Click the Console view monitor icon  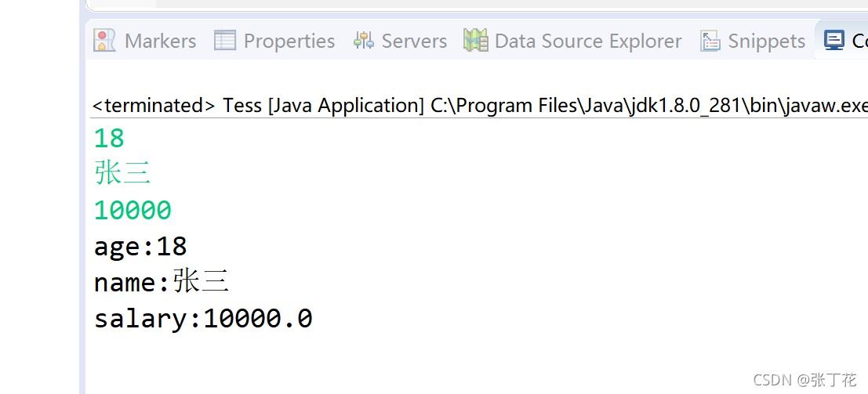coord(834,41)
